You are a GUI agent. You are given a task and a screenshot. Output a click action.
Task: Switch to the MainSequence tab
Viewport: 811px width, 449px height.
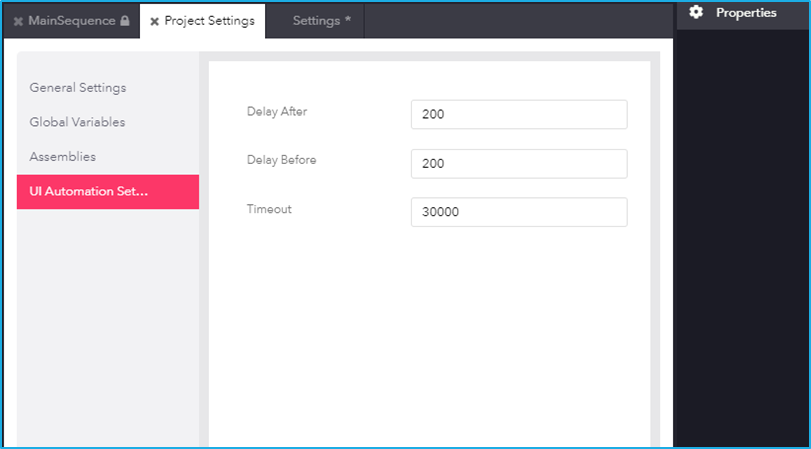[x=71, y=21]
